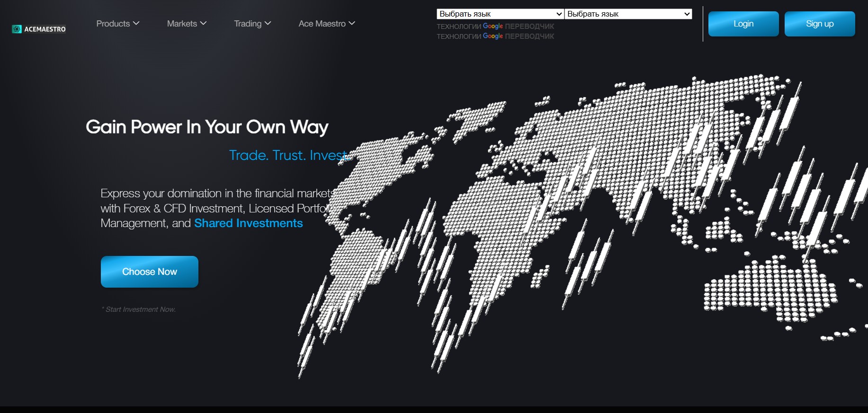Expand the chevron next to Markets
868x413 pixels.
pos(204,23)
